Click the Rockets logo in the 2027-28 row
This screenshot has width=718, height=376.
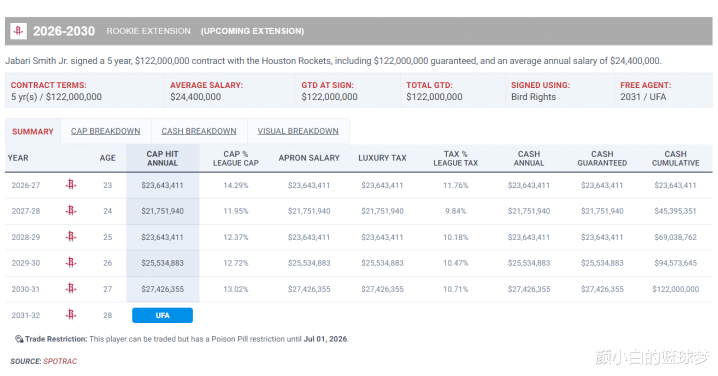click(x=71, y=211)
